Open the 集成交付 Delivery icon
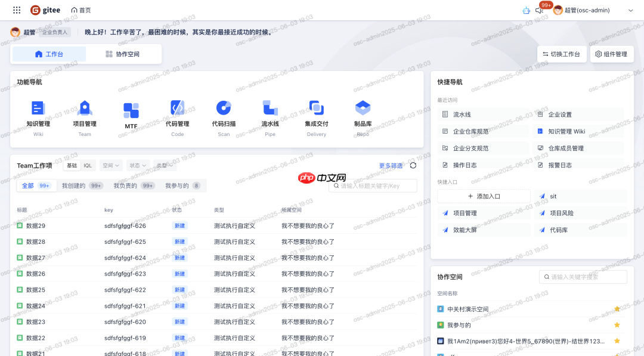The height and width of the screenshot is (356, 644). click(x=316, y=113)
